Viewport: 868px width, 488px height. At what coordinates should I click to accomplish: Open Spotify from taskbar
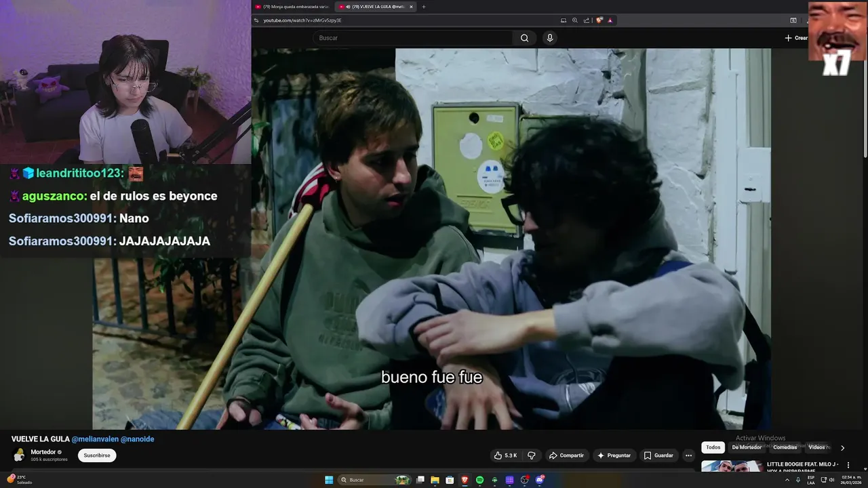479,480
